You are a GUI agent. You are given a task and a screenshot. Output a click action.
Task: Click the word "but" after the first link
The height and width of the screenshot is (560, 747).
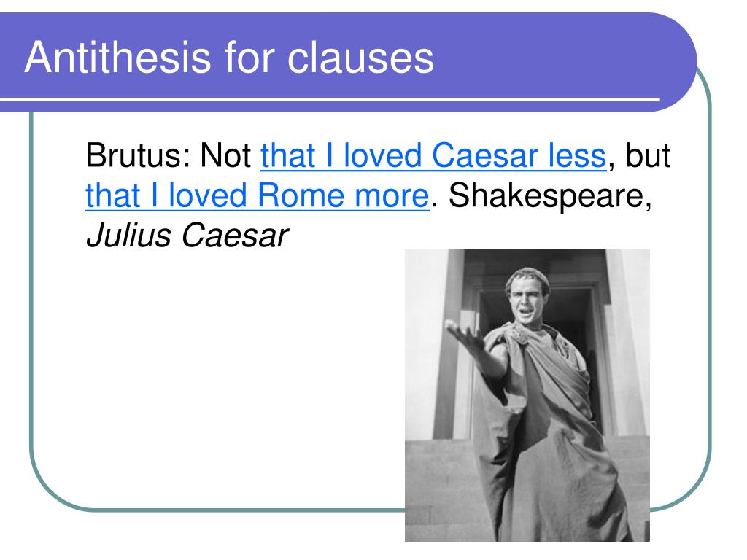[x=647, y=155]
